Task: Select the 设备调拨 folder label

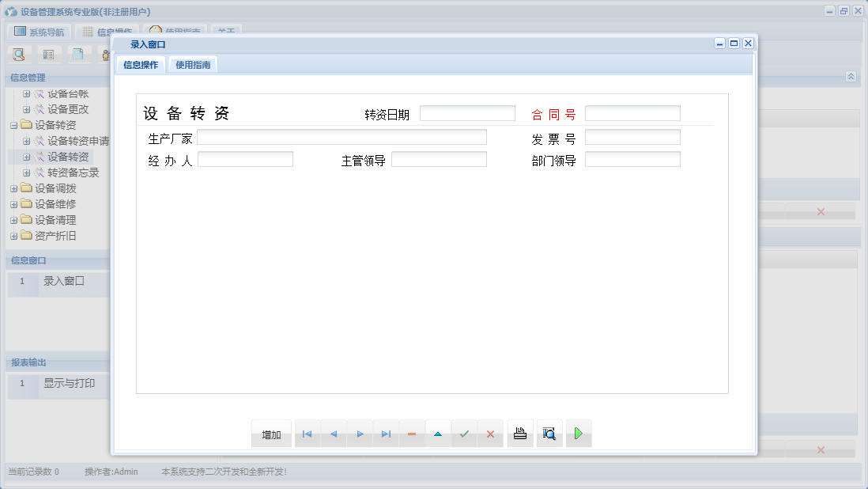Action: click(x=55, y=189)
